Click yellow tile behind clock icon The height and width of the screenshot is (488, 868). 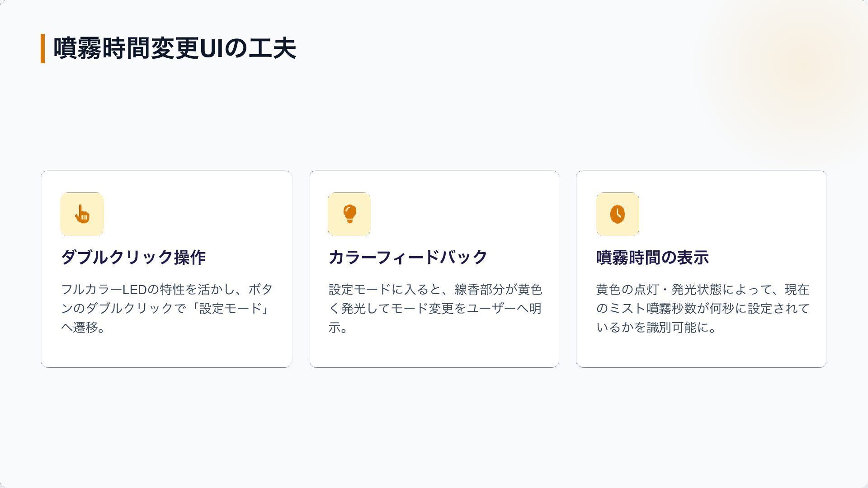tap(618, 214)
